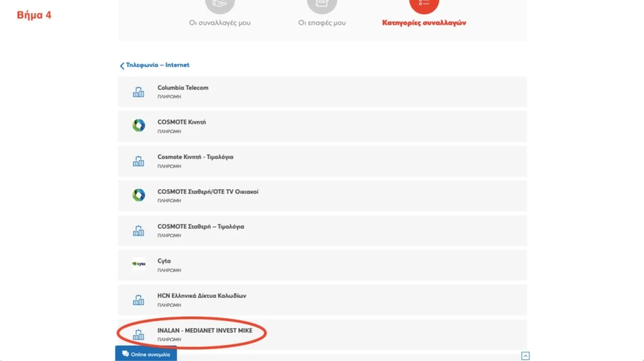Click the red Κατηγορίες συναλλαγών icon

click(x=424, y=6)
